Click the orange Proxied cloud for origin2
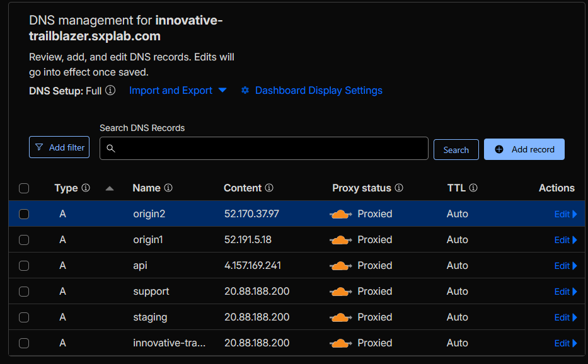588x364 pixels. (x=340, y=213)
